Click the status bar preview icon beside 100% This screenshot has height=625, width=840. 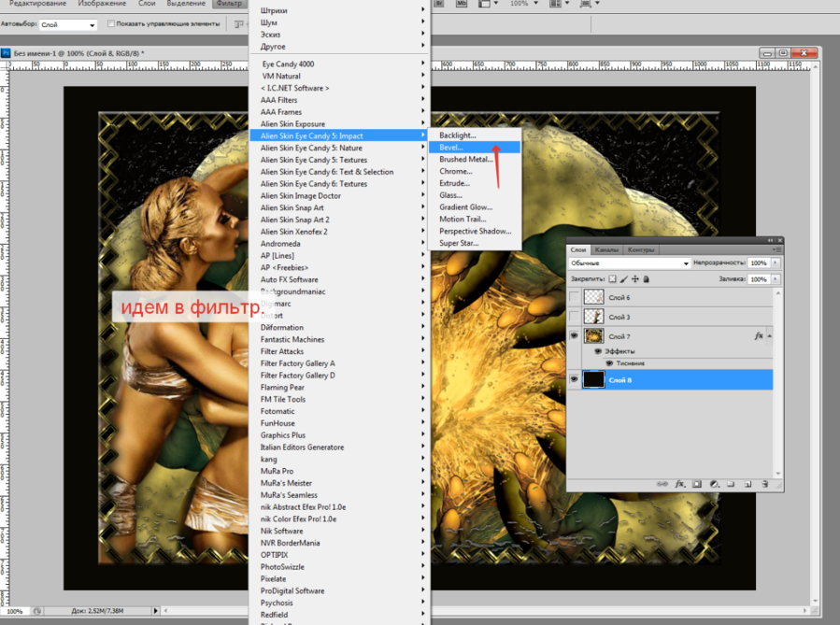tap(37, 611)
